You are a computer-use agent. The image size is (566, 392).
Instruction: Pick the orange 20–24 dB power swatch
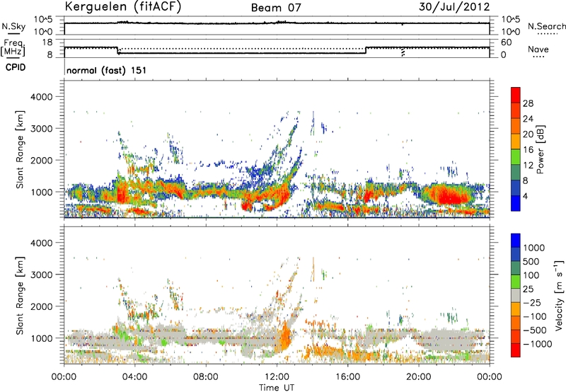516,127
